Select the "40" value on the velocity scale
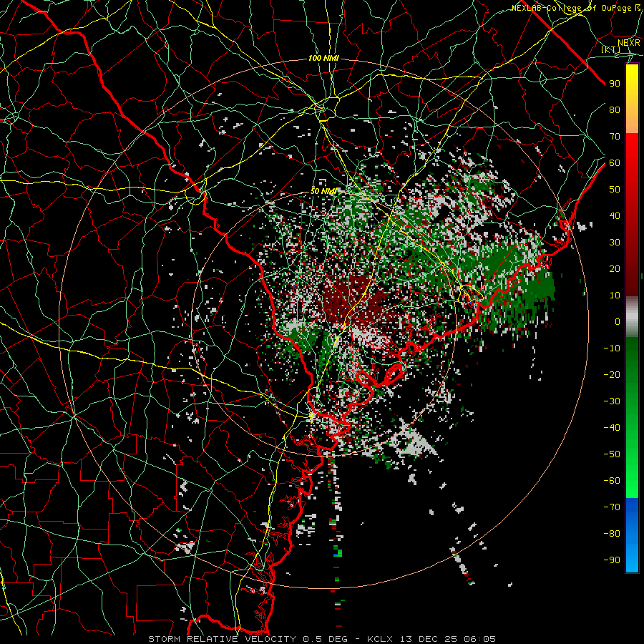The image size is (644, 644). click(x=615, y=215)
